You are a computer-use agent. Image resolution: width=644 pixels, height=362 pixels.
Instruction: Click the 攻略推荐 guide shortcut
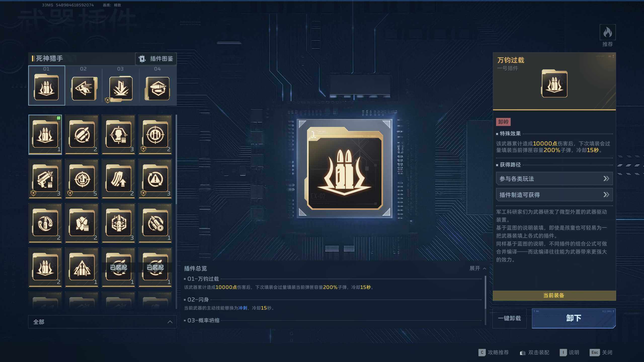[x=494, y=352]
